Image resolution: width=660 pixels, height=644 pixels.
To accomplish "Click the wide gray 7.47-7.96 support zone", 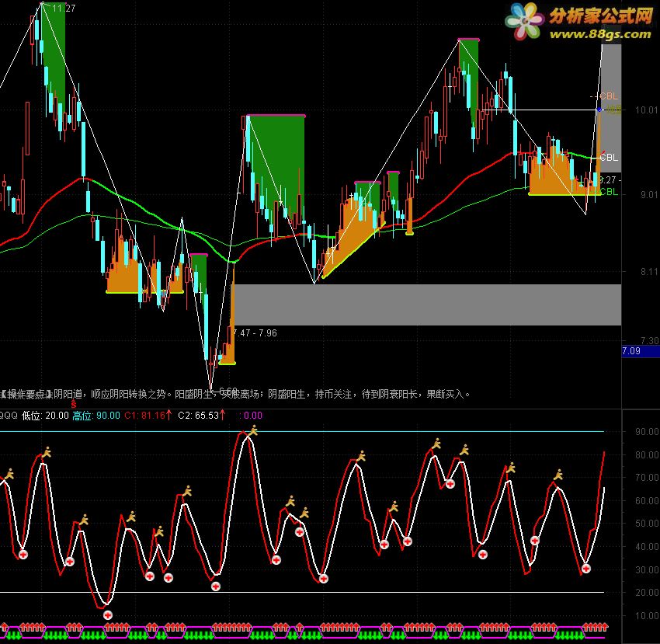I will pyautogui.click(x=426, y=305).
